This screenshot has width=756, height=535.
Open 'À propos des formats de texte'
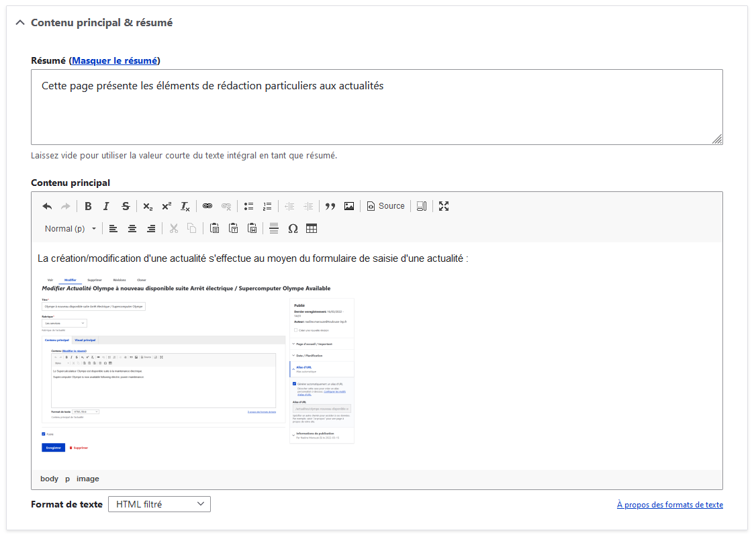tap(669, 504)
